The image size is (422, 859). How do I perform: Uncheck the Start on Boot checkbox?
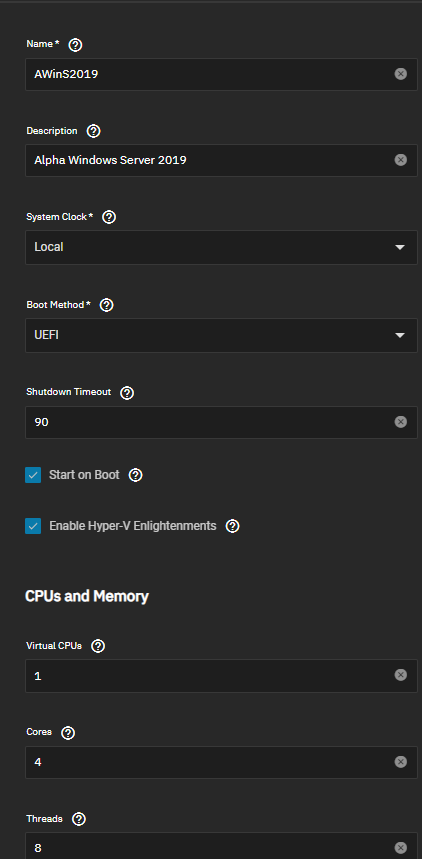[33, 475]
